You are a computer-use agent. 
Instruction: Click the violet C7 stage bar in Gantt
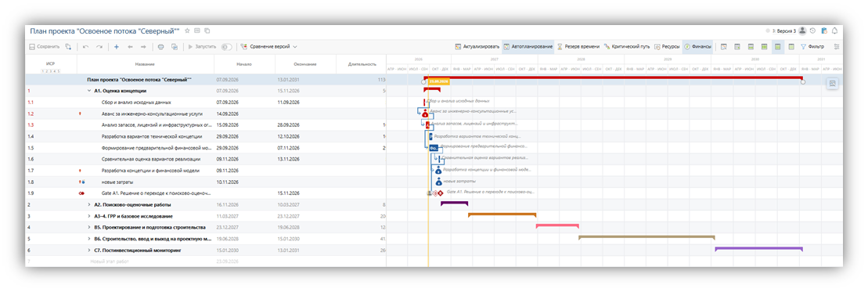[x=759, y=249]
